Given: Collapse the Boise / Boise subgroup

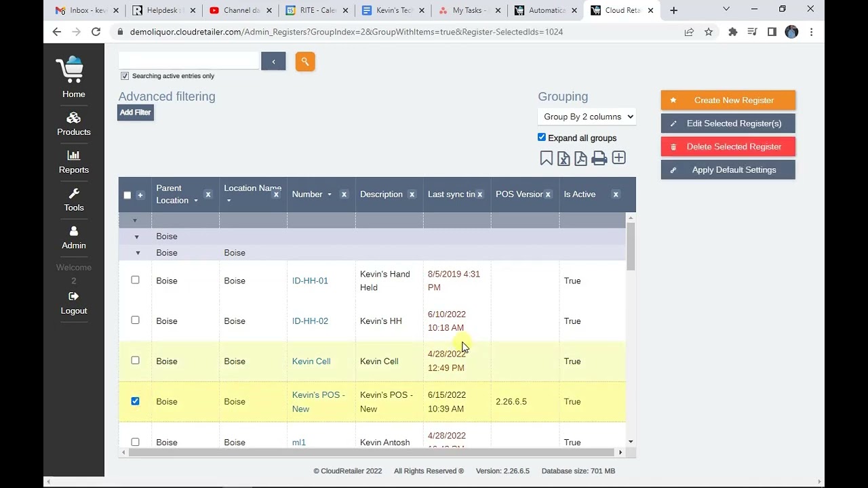Looking at the screenshot, I should coord(138,253).
